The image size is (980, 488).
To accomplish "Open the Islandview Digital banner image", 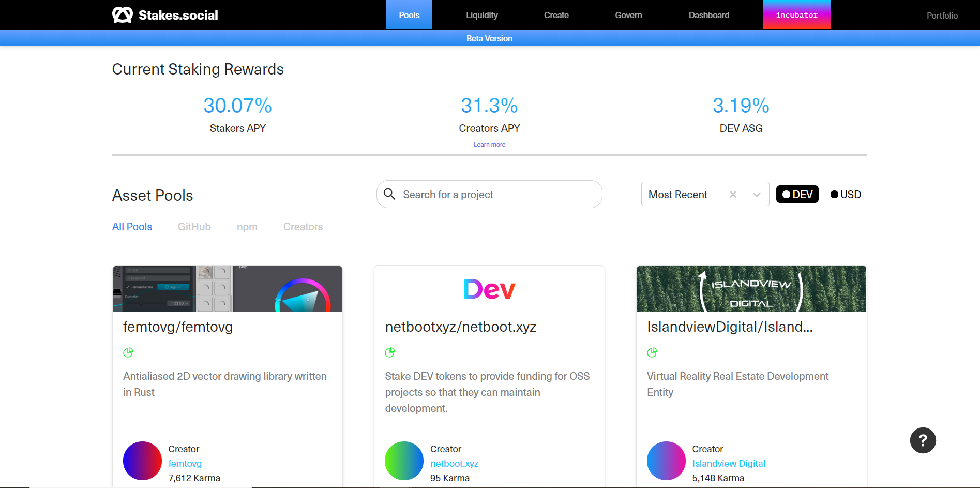I will coord(751,289).
